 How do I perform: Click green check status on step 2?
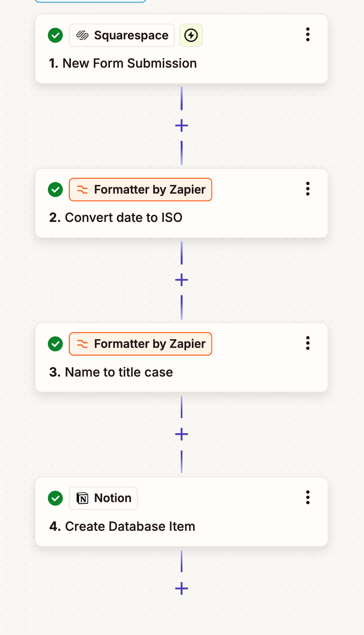click(x=55, y=190)
